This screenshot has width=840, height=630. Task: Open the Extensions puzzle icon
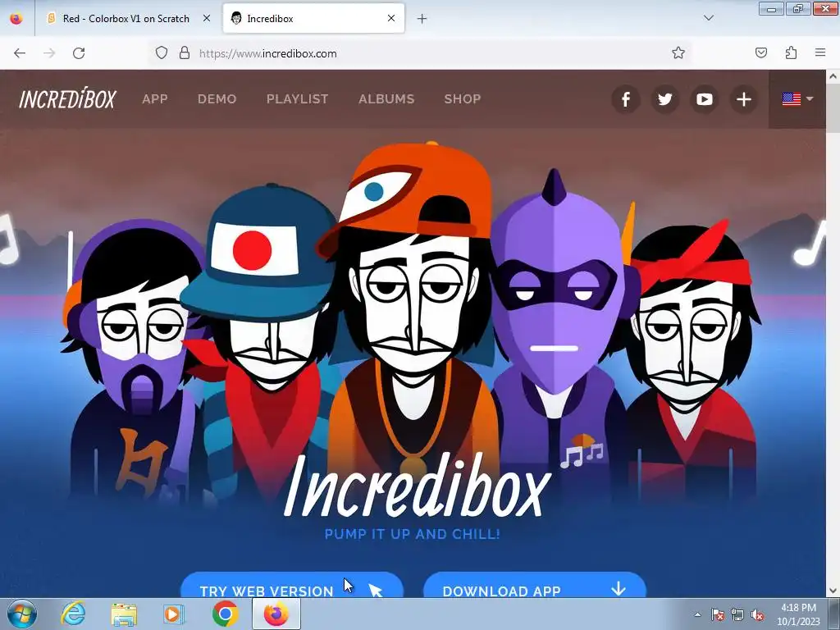pos(791,53)
